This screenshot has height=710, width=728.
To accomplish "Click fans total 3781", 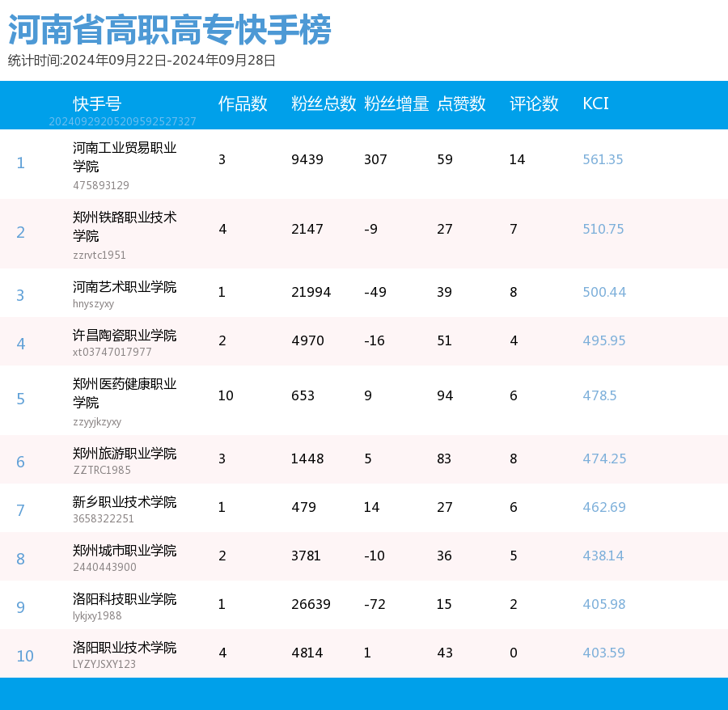I will click(306, 556).
